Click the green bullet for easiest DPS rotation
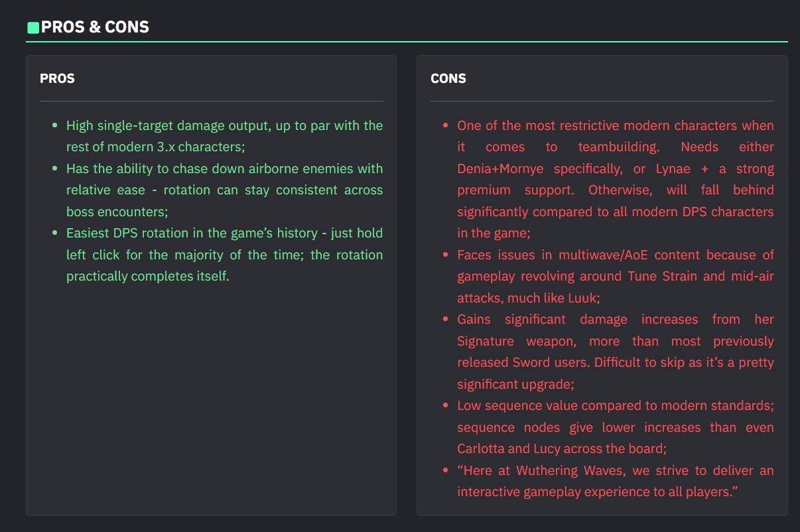 coord(54,233)
